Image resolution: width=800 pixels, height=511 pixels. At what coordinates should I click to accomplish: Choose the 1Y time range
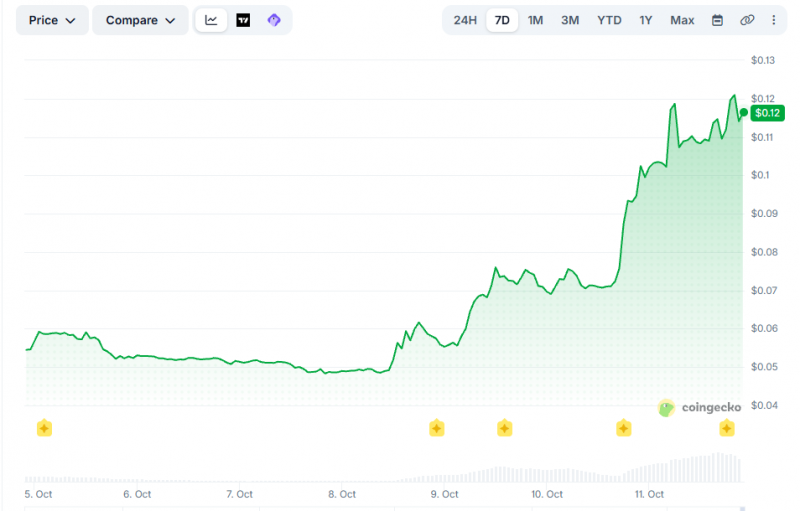[x=646, y=20]
